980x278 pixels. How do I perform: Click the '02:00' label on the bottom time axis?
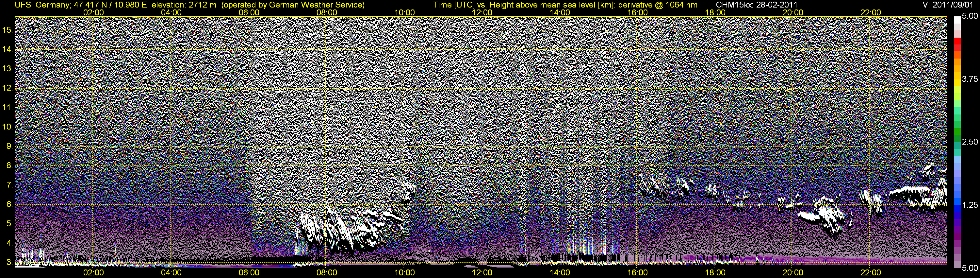[x=93, y=273]
